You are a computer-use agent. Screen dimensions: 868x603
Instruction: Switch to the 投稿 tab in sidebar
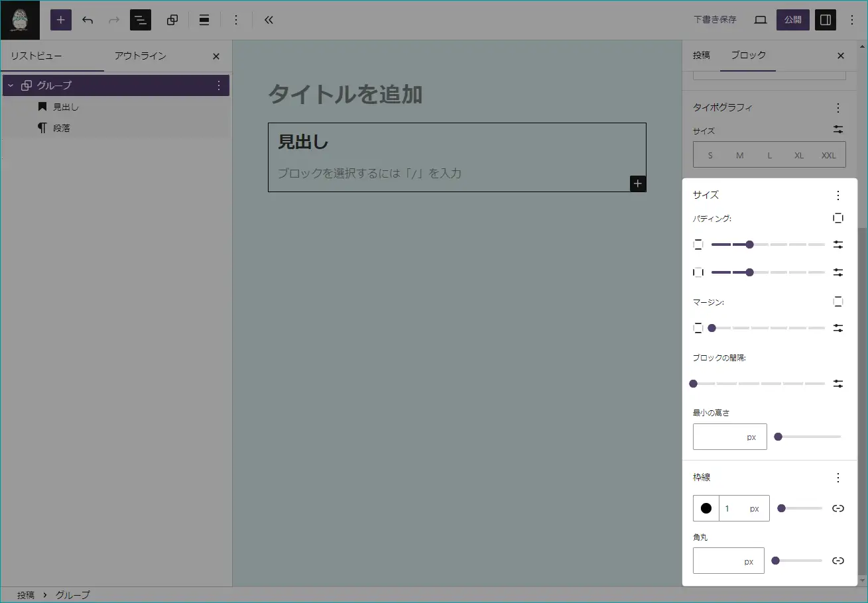tap(701, 56)
